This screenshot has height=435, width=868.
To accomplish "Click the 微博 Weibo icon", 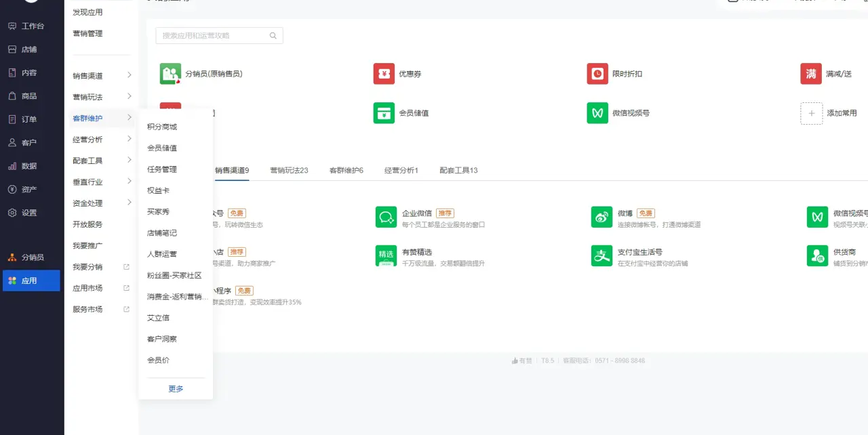I will click(601, 217).
